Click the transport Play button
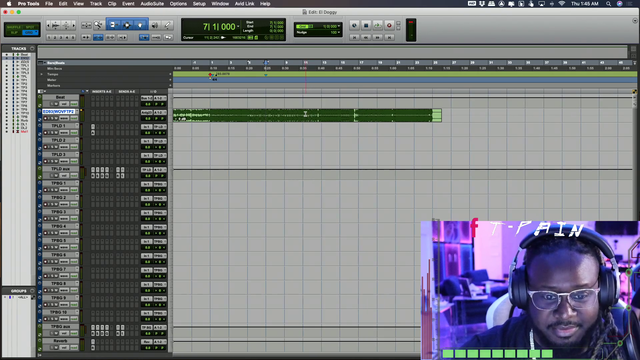Image resolution: width=640 pixels, height=360 pixels. click(x=378, y=25)
